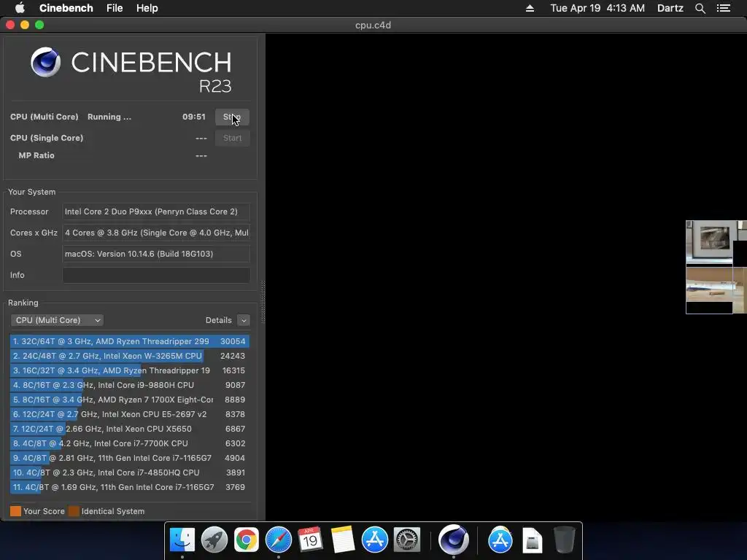Open System Preferences gear in dock
This screenshot has width=747, height=560.
click(406, 540)
